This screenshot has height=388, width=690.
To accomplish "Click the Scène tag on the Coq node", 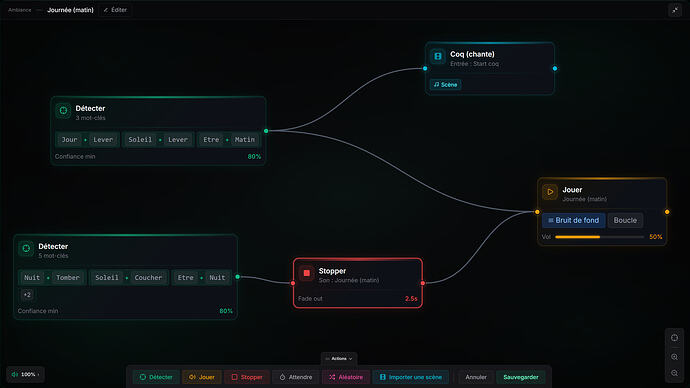I will (445, 84).
